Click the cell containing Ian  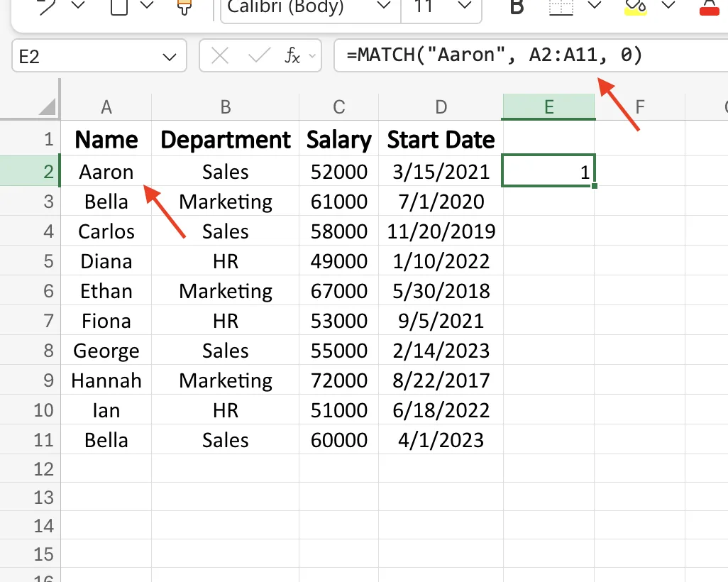[106, 410]
